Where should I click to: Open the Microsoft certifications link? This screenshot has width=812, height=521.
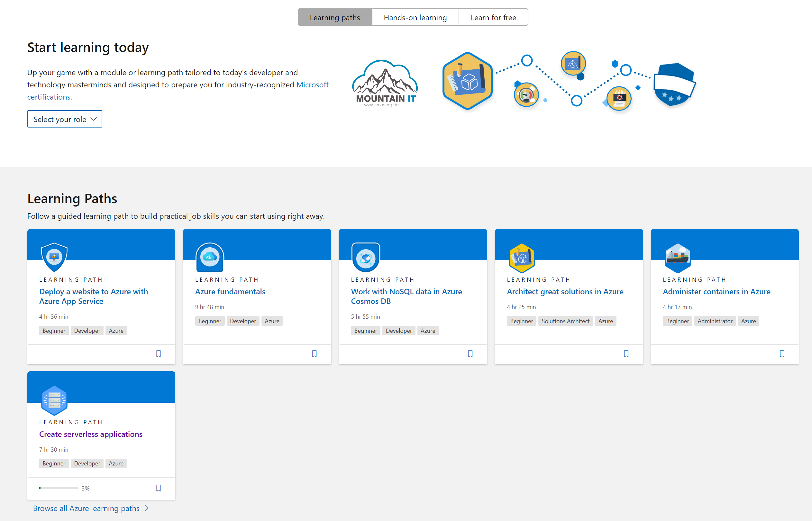coord(312,84)
